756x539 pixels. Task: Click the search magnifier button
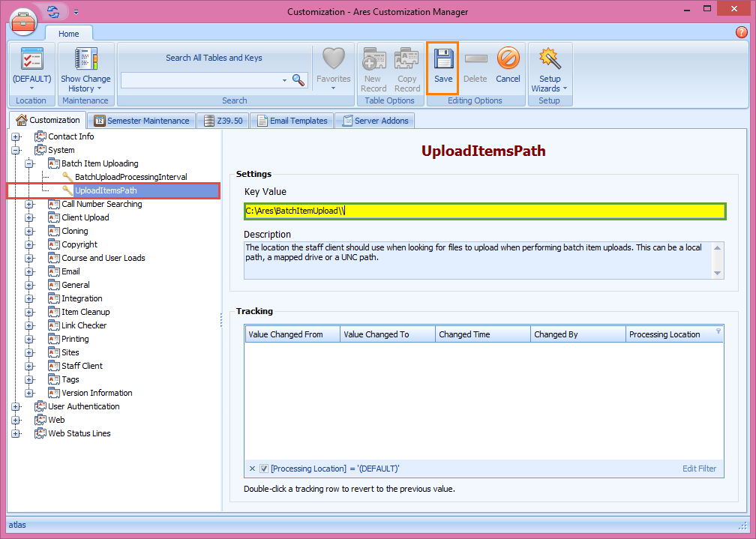coord(298,79)
